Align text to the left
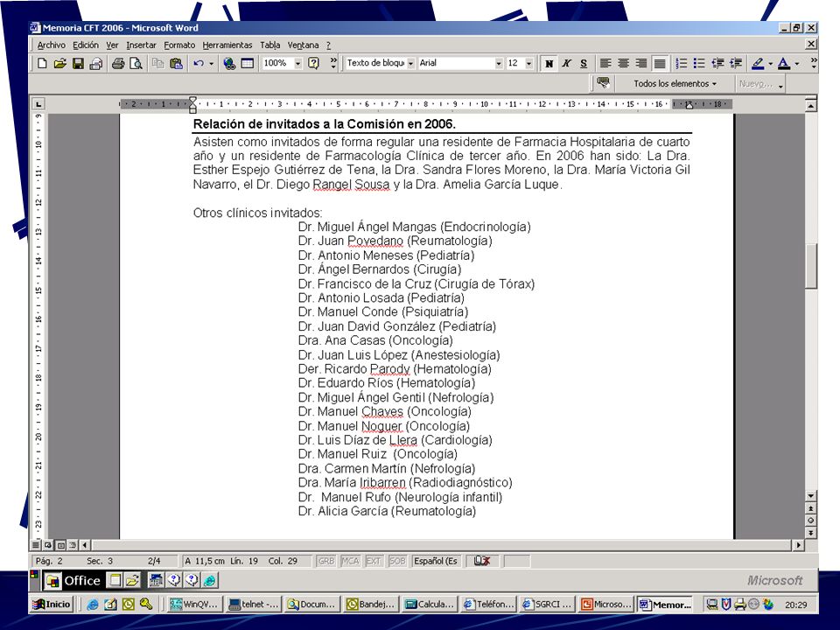This screenshot has width=840, height=630. click(605, 64)
